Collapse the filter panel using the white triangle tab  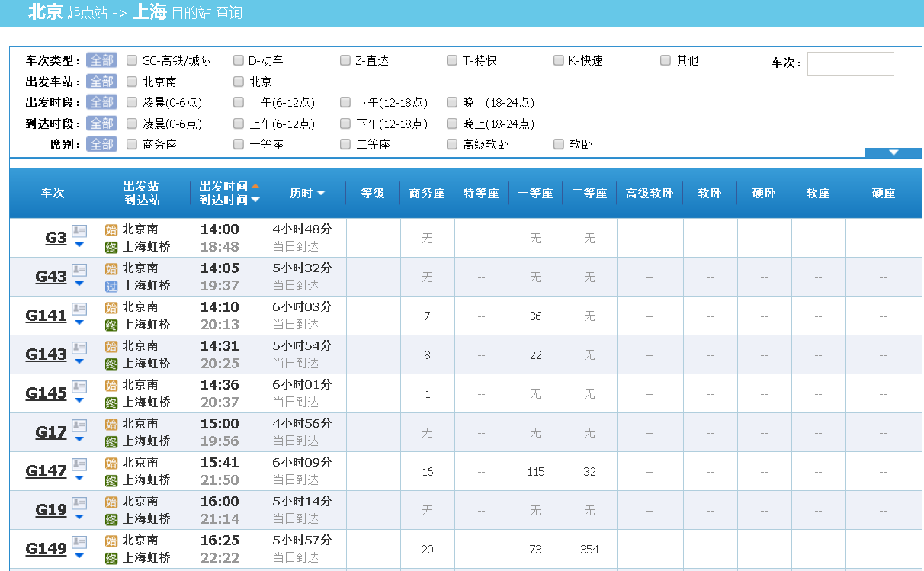tap(894, 152)
